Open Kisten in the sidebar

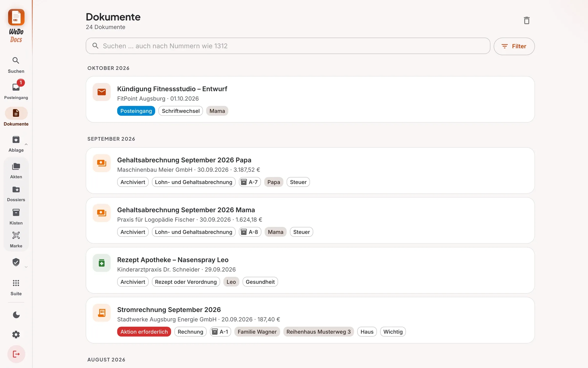pos(16,217)
